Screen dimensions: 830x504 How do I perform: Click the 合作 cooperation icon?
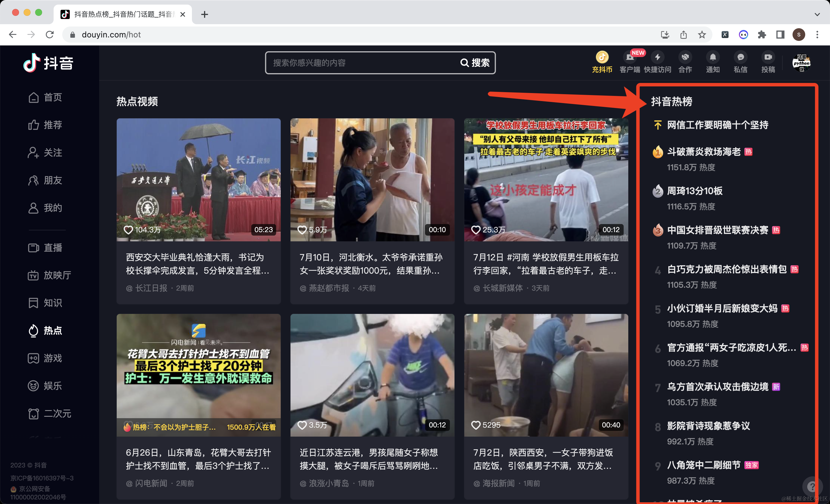(x=685, y=62)
